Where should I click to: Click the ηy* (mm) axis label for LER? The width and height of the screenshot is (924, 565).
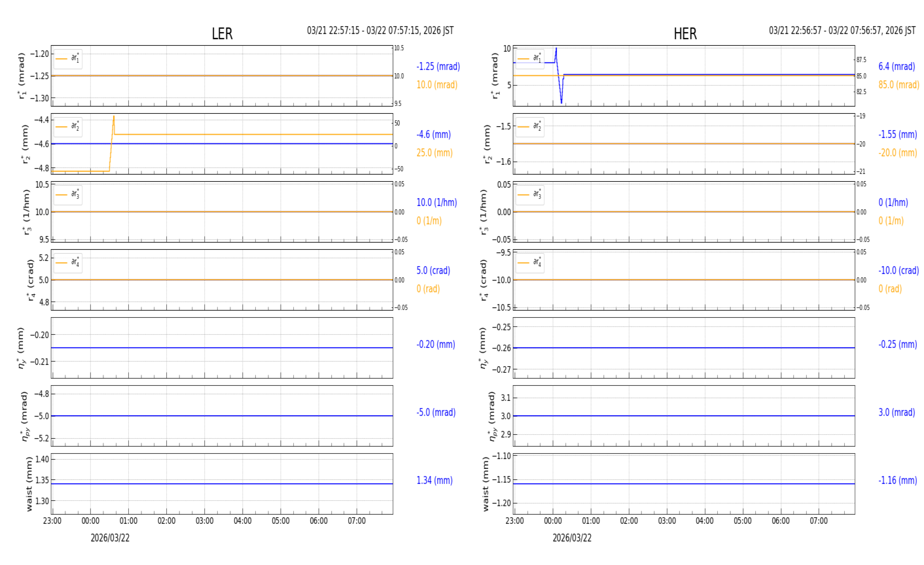22,348
